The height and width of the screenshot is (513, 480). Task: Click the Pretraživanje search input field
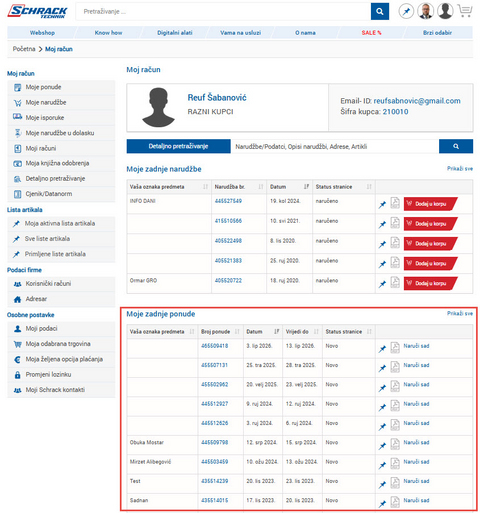tap(223, 11)
